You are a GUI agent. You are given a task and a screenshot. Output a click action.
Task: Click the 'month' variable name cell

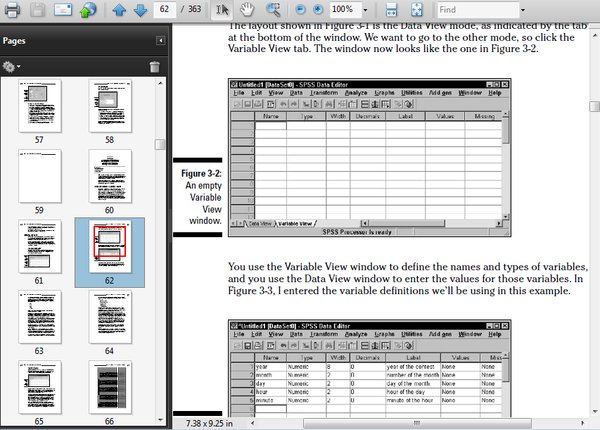click(271, 375)
